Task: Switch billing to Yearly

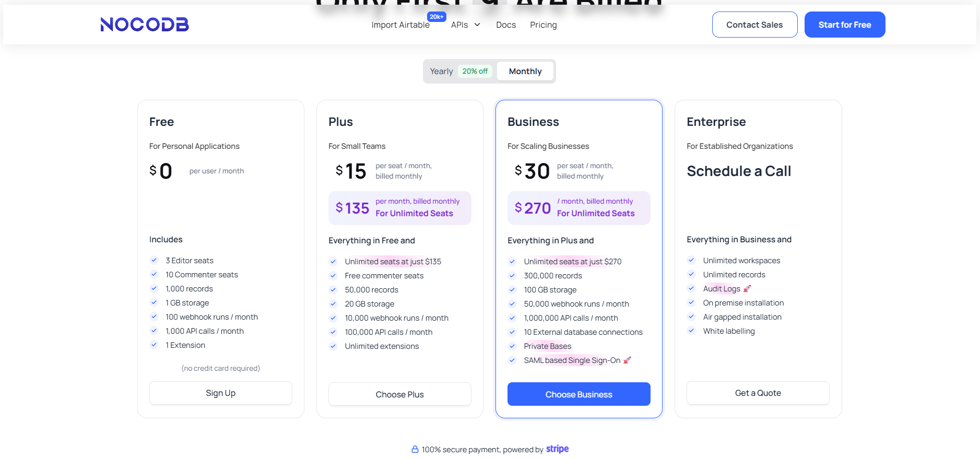Action: click(x=441, y=72)
